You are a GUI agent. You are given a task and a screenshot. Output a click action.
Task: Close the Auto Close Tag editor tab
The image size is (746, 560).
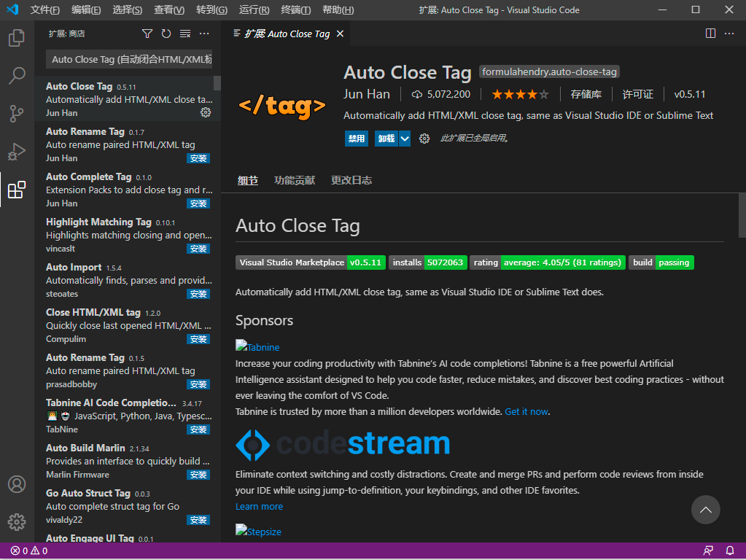340,34
